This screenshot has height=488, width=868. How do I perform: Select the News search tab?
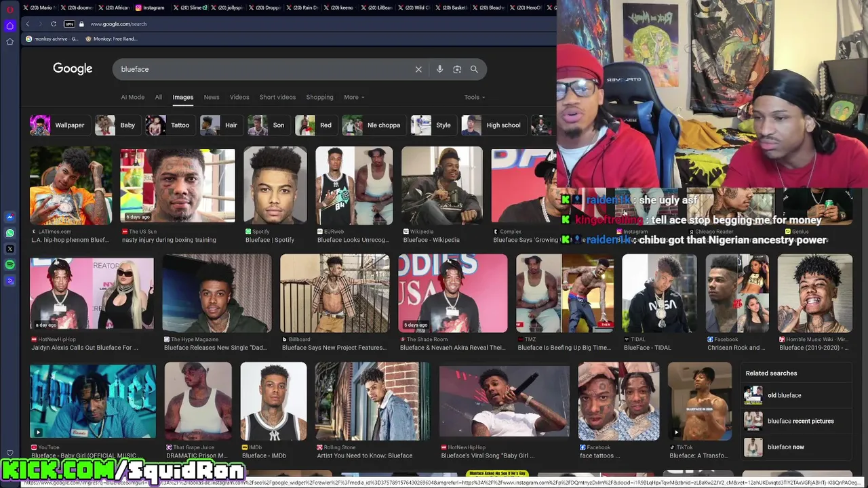[212, 97]
